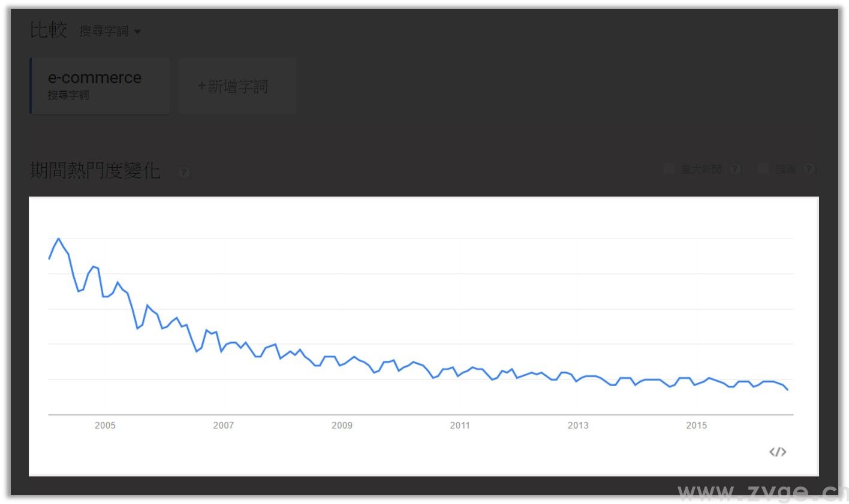Image resolution: width=849 pixels, height=504 pixels.
Task: Click the 2005 axis label
Action: point(105,425)
